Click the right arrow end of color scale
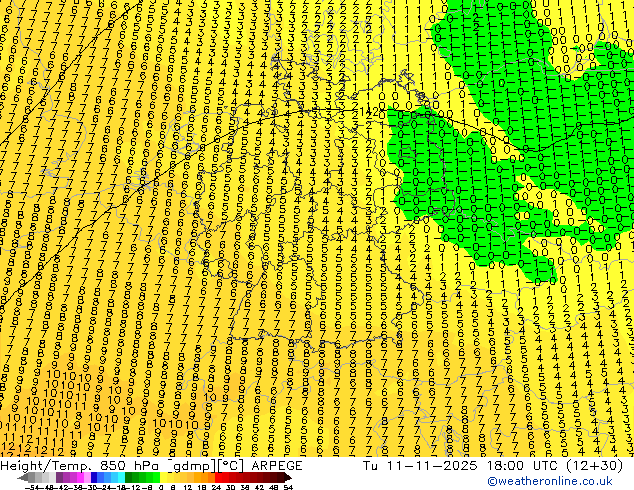This screenshot has width=634, height=490. (287, 477)
